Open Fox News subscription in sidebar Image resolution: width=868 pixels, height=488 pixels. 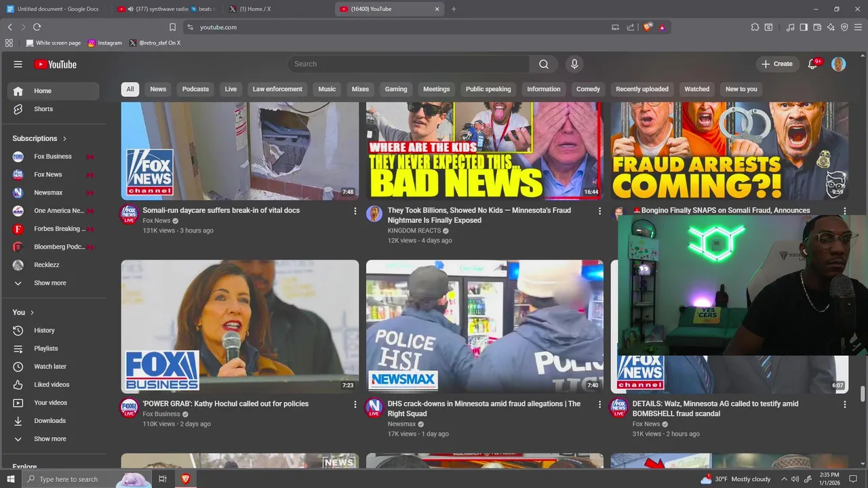pyautogui.click(x=53, y=174)
